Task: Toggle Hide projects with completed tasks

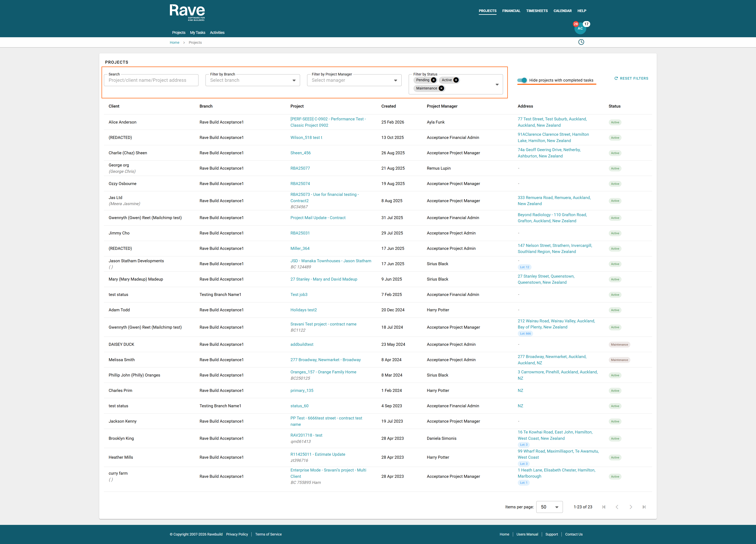Action: (522, 80)
